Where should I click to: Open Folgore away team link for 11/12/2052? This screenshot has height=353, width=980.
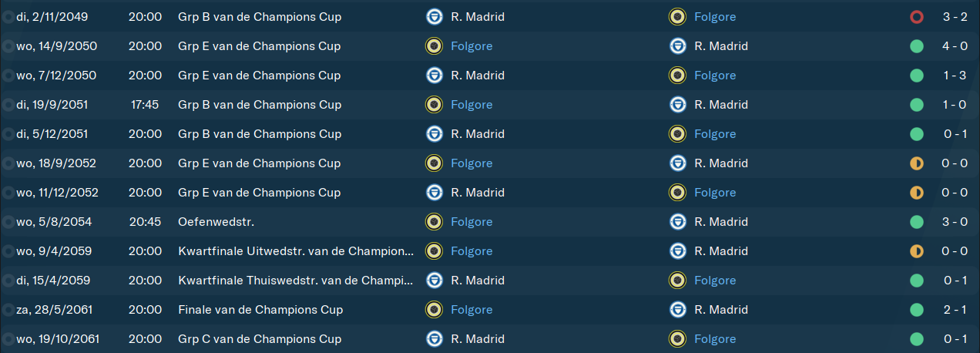tap(715, 193)
